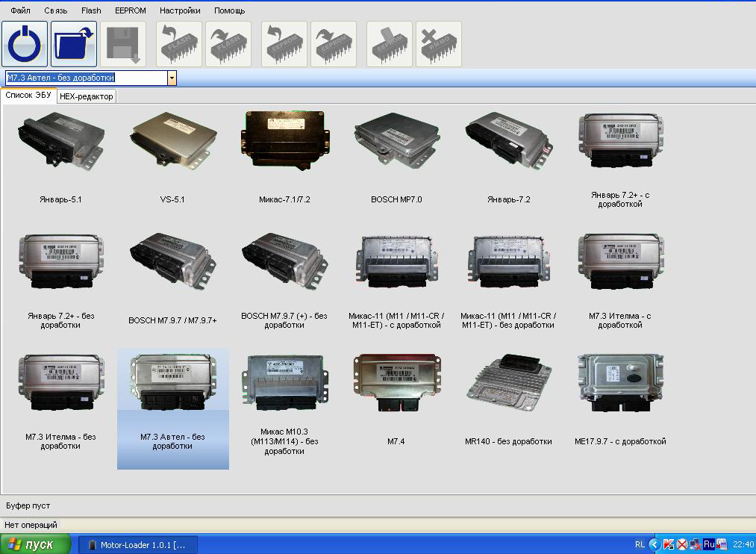Viewport: 756px width, 554px height.
Task: Click the write EEPROM chip icon
Action: pyautogui.click(x=333, y=44)
